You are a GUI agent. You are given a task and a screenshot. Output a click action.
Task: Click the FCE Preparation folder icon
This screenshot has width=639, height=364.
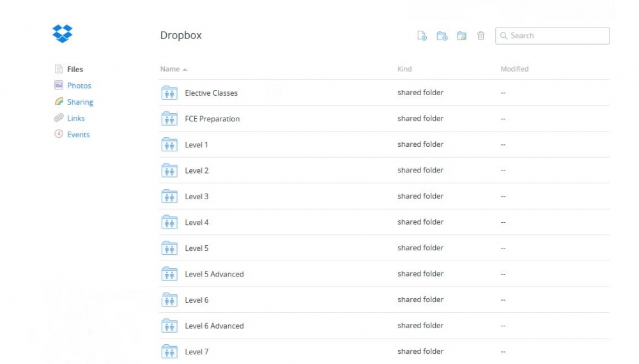coord(169,119)
